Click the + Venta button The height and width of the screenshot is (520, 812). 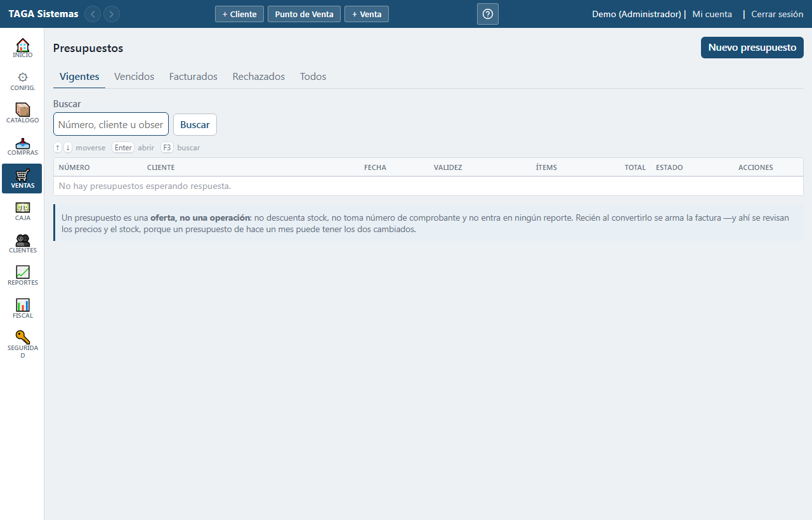click(367, 14)
